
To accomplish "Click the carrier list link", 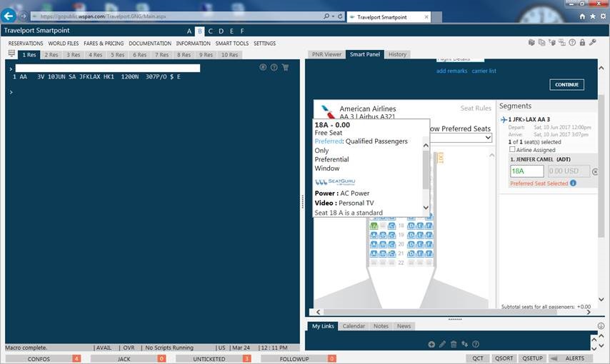I will click(484, 71).
